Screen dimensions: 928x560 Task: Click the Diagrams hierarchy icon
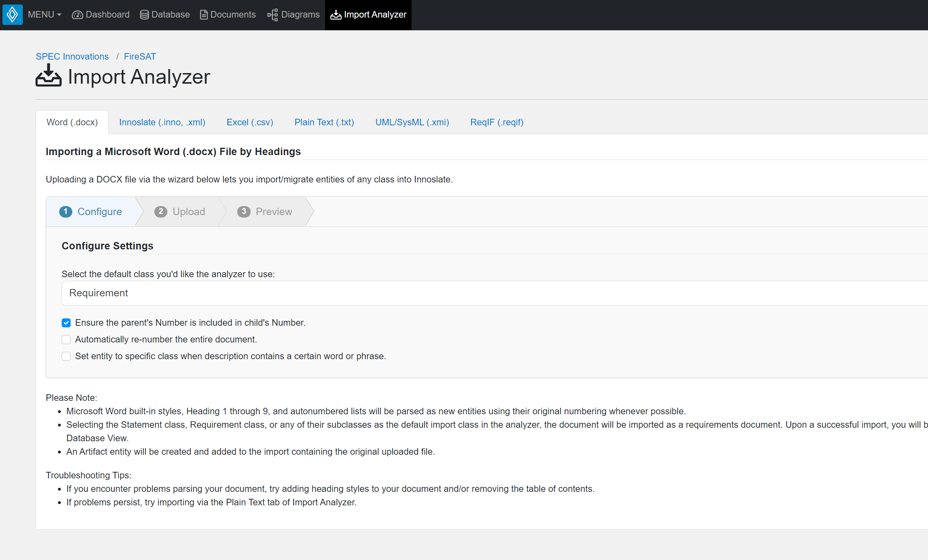coord(272,15)
